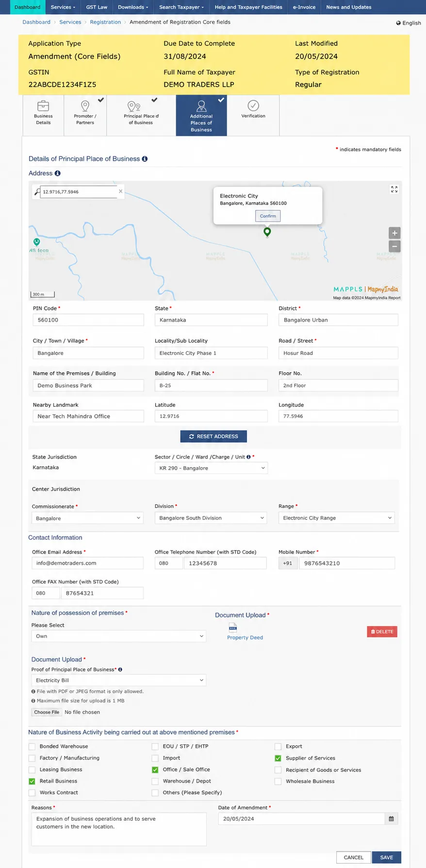Open info tooltip beside Principal Place heading
The height and width of the screenshot is (868, 426).
point(145,159)
